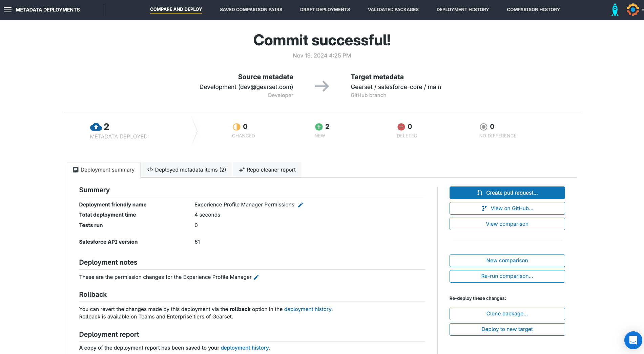The image size is (644, 354).
Task: Open the gear account settings menu
Action: [633, 10]
